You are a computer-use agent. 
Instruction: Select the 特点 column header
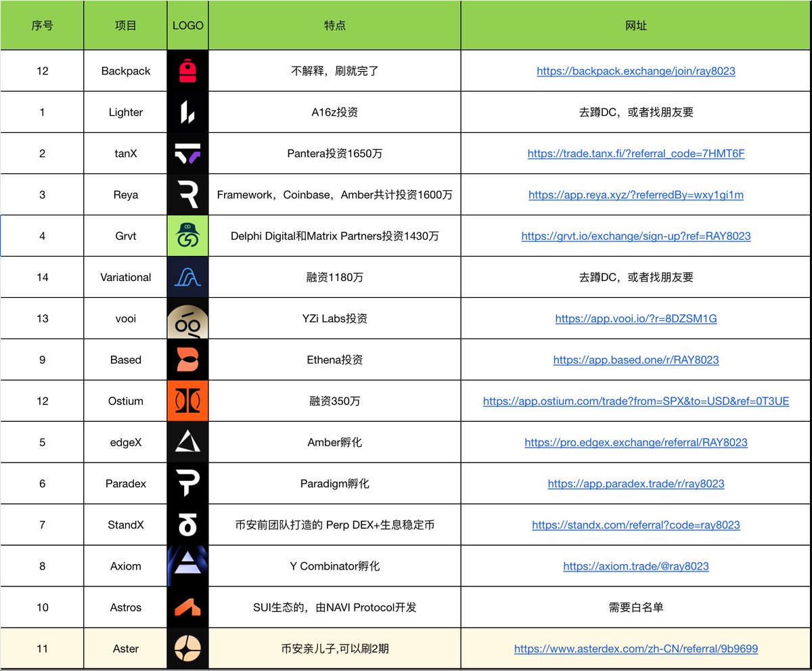click(x=334, y=26)
